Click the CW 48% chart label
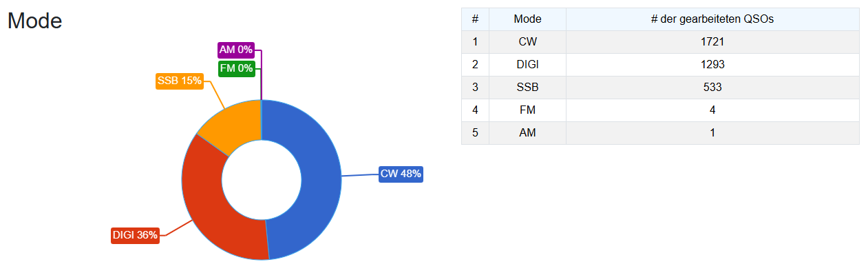 tap(401, 174)
